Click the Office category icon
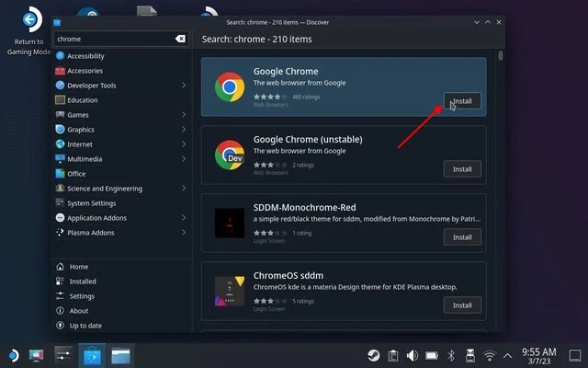588x368 pixels. click(x=60, y=173)
